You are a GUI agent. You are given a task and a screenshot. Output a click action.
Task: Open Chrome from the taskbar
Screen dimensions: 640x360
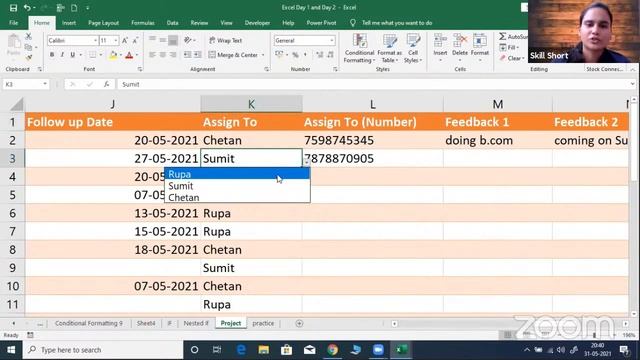coord(333,350)
